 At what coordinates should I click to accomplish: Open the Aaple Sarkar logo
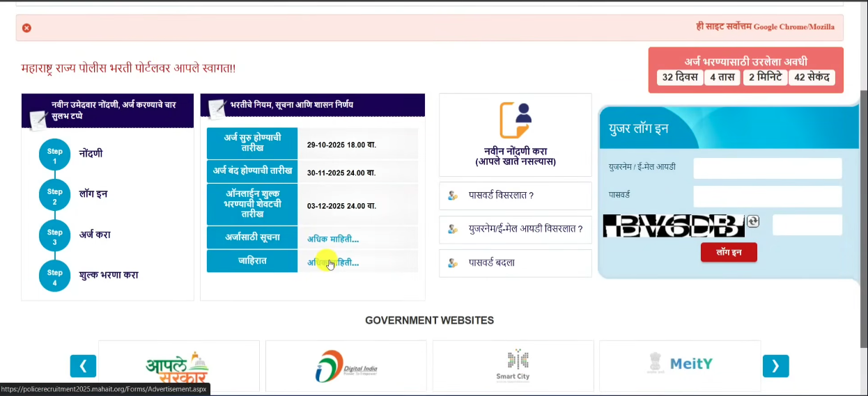click(x=178, y=368)
